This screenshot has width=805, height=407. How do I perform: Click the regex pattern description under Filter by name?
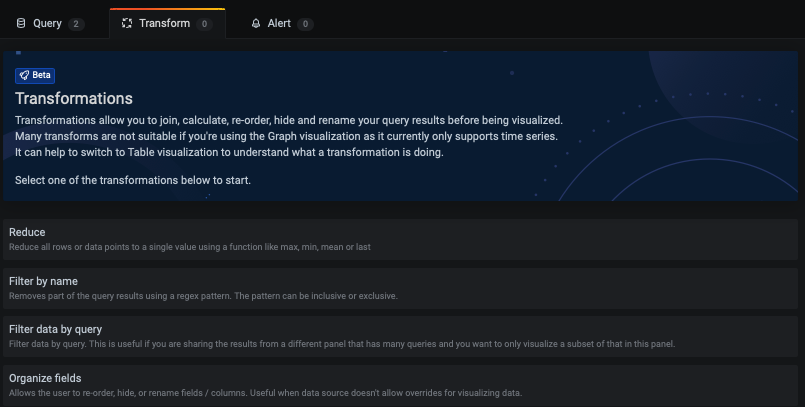(203, 296)
